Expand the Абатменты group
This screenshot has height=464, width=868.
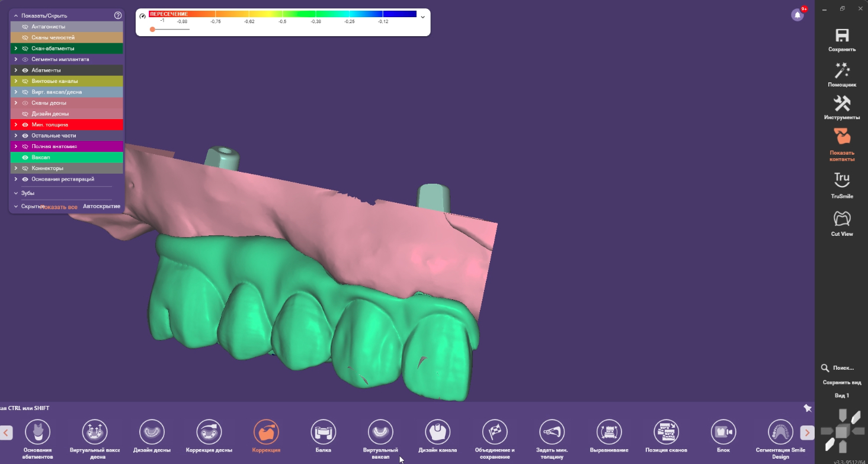click(16, 70)
